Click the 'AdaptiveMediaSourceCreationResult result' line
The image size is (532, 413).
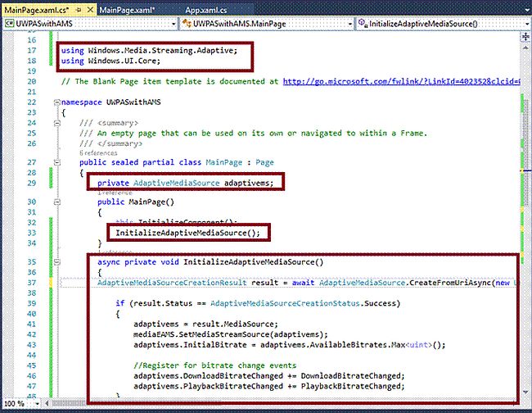click(306, 283)
